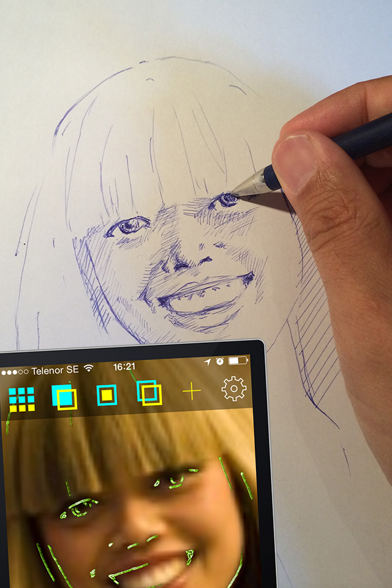Open settings with the gear icon

[234, 388]
